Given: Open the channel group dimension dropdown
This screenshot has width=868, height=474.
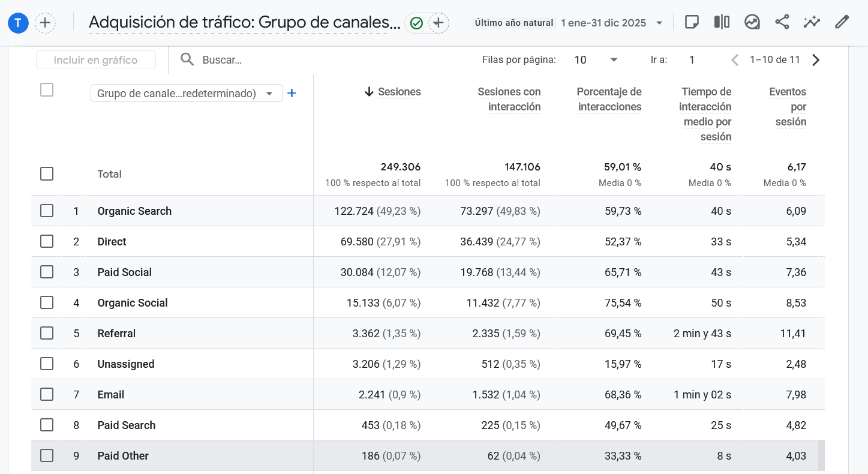Looking at the screenshot, I should click(186, 94).
